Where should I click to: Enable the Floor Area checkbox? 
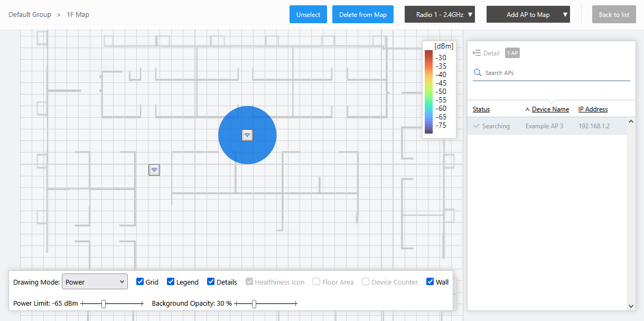point(316,282)
